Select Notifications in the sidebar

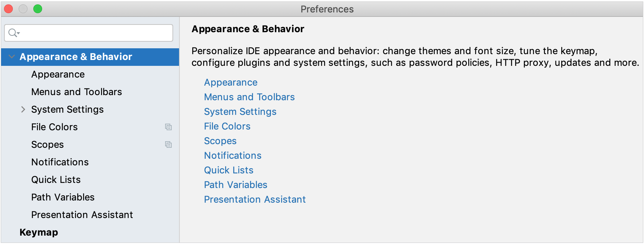(x=60, y=162)
